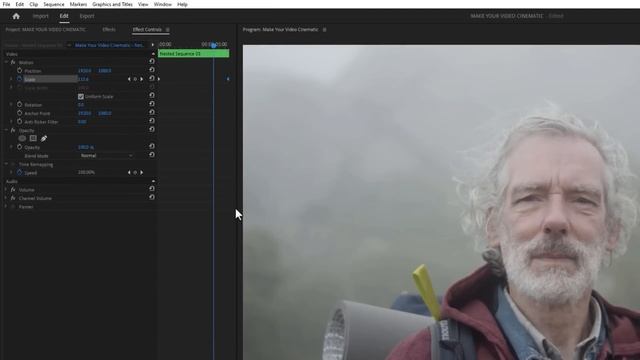Click the Opacity percentage value field
640x360 pixels.
(x=86, y=147)
